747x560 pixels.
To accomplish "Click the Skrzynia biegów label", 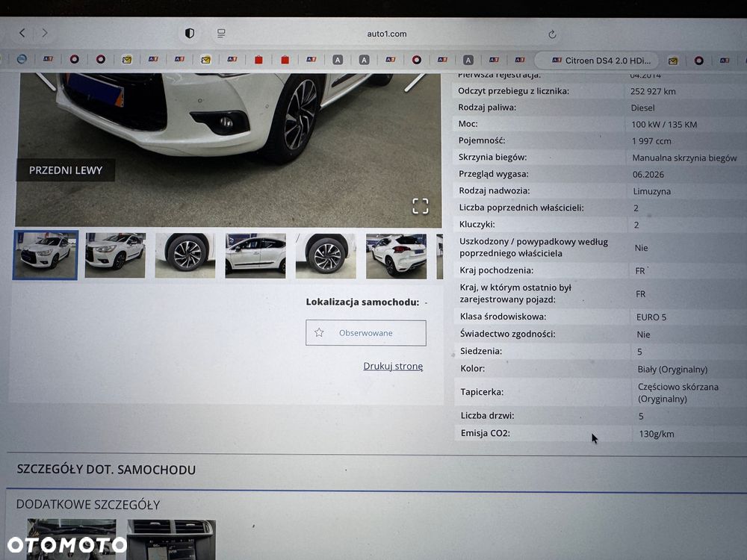I will (492, 157).
